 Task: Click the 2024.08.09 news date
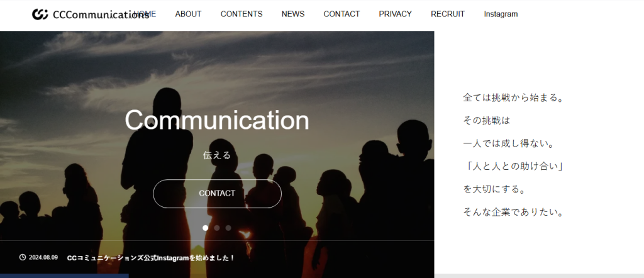pyautogui.click(x=43, y=257)
